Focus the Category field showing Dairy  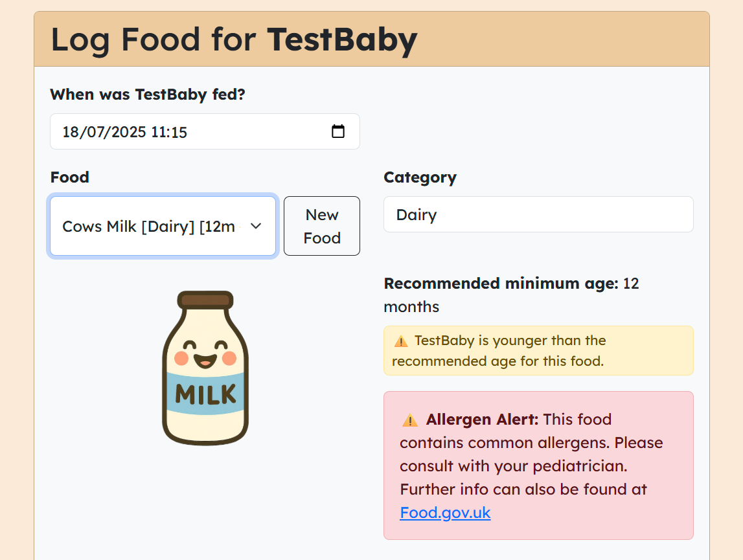pos(538,215)
